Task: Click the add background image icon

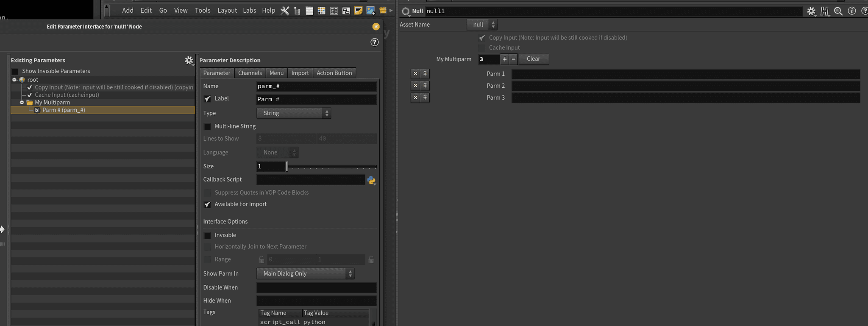Action: tap(370, 11)
